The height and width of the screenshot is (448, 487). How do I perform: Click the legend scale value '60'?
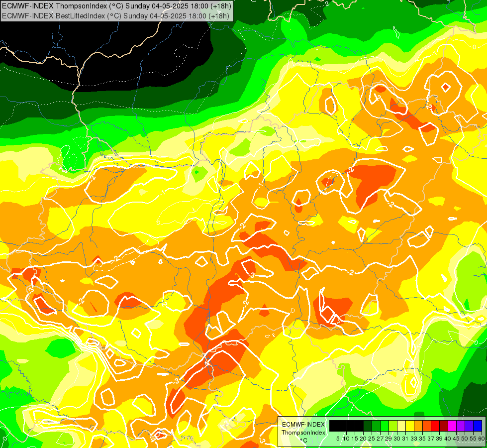click(481, 439)
